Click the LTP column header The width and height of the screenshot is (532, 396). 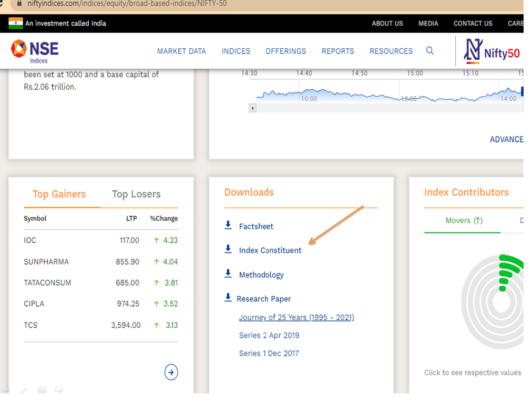(131, 218)
